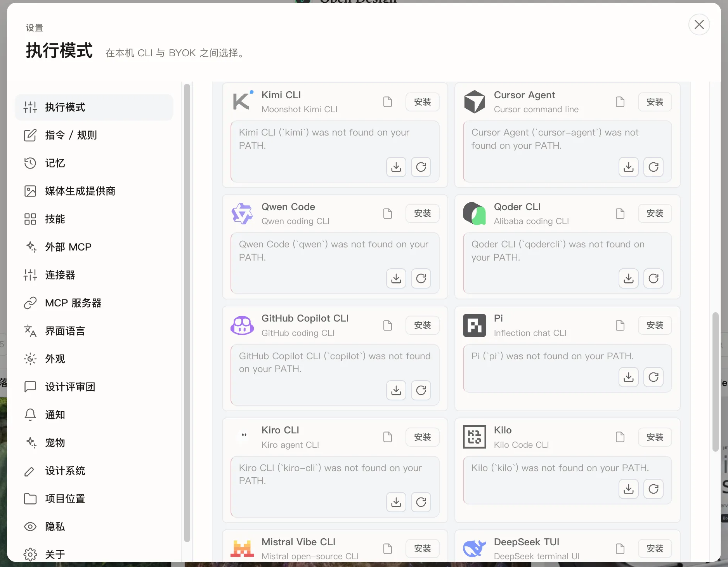Open Qoder CLI docs page icon
The height and width of the screenshot is (567, 728).
point(620,214)
